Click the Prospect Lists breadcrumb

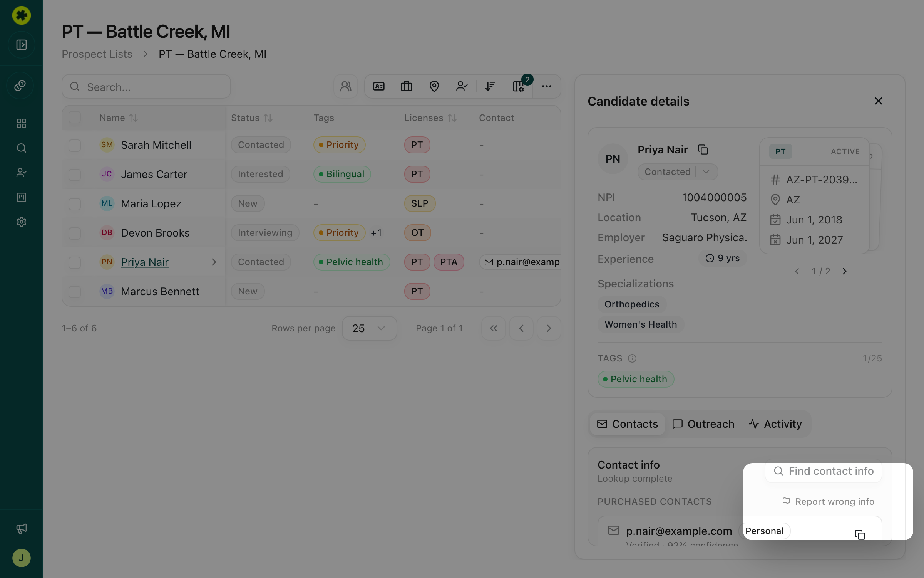click(x=97, y=54)
